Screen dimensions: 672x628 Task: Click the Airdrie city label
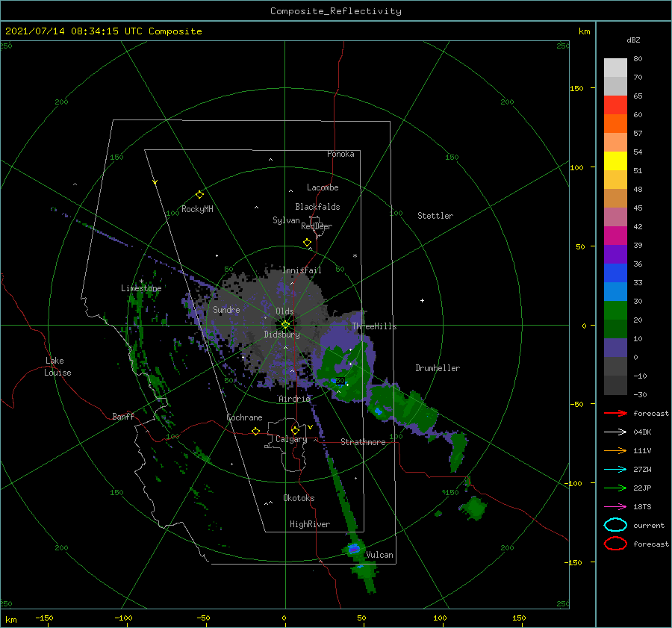click(294, 399)
